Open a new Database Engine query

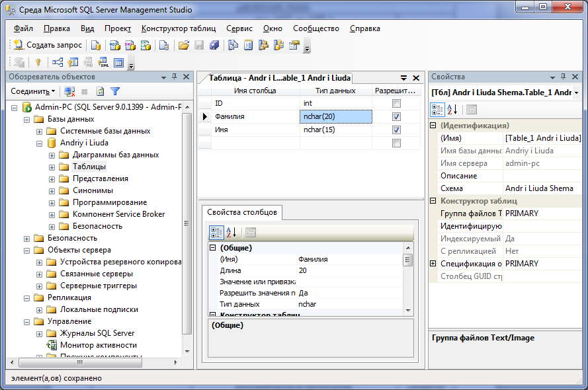[96, 46]
